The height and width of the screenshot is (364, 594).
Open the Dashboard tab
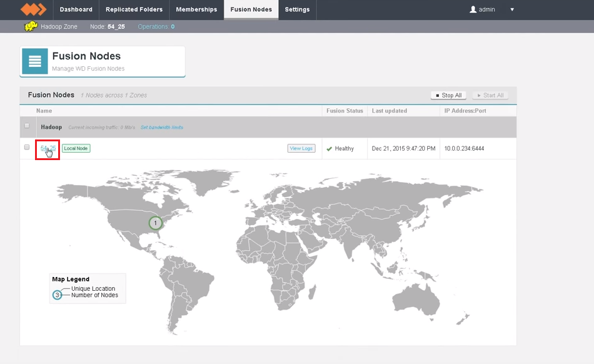click(76, 9)
